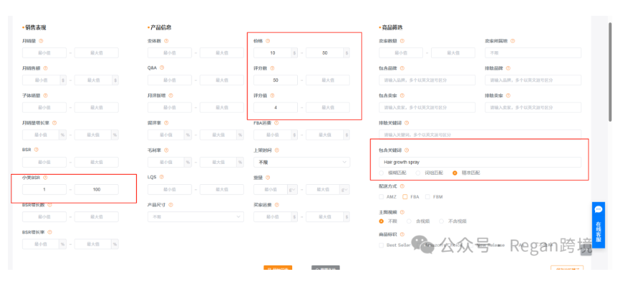
Task: Click the help icon next to 包含关键词
Action: pos(407,150)
